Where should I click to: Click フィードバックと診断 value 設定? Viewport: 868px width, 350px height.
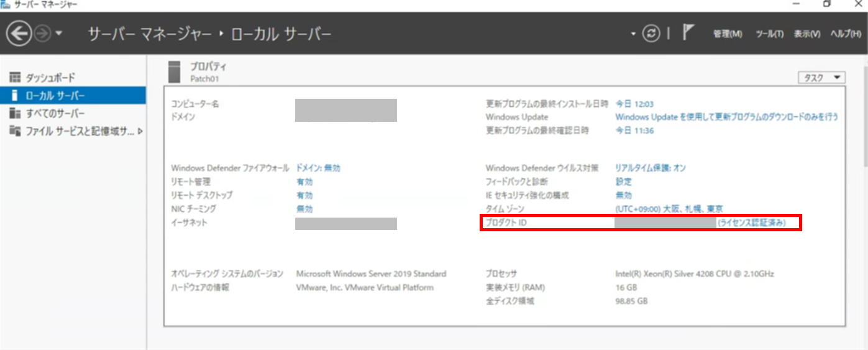[x=623, y=182]
